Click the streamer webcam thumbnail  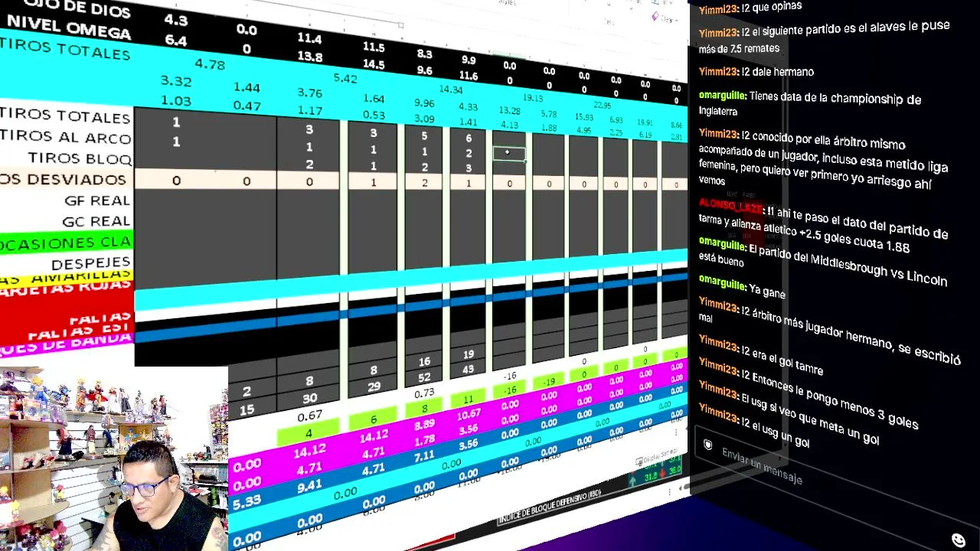[x=114, y=459]
